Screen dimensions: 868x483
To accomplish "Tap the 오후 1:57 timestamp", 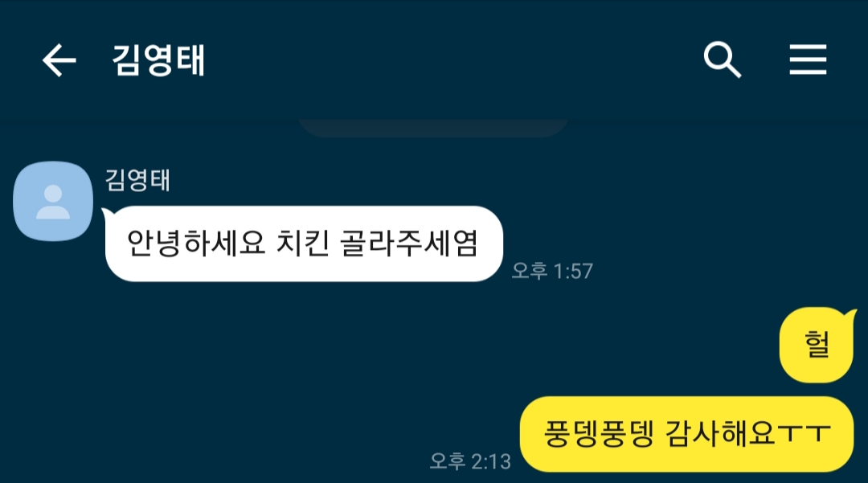I will (x=552, y=271).
